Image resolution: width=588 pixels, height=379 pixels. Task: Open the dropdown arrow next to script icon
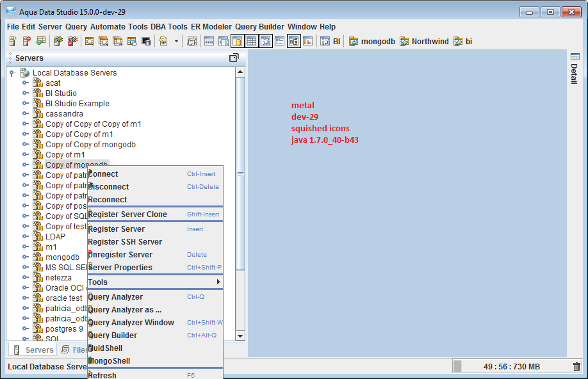click(176, 41)
